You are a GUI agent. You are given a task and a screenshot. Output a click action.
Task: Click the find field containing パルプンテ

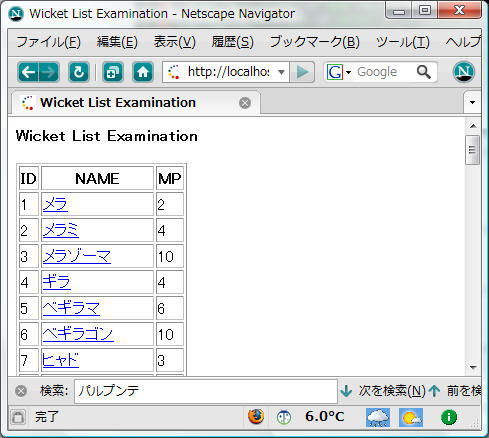click(206, 391)
